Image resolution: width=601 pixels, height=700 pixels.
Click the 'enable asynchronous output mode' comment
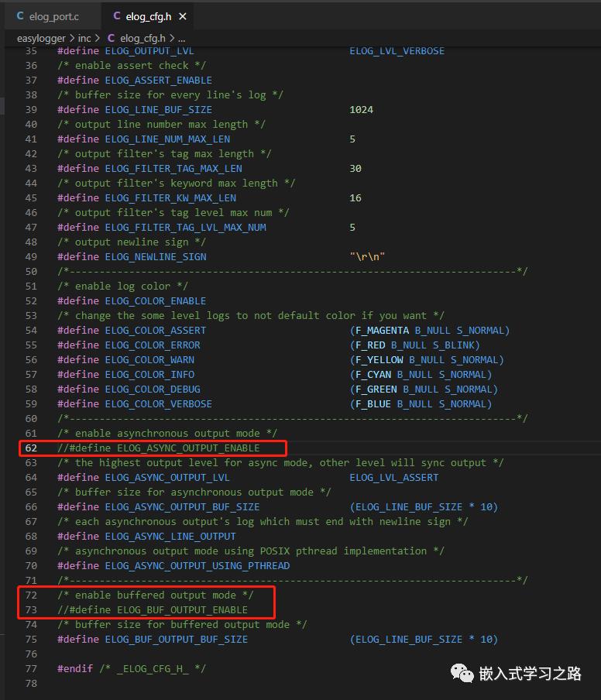[x=167, y=434]
